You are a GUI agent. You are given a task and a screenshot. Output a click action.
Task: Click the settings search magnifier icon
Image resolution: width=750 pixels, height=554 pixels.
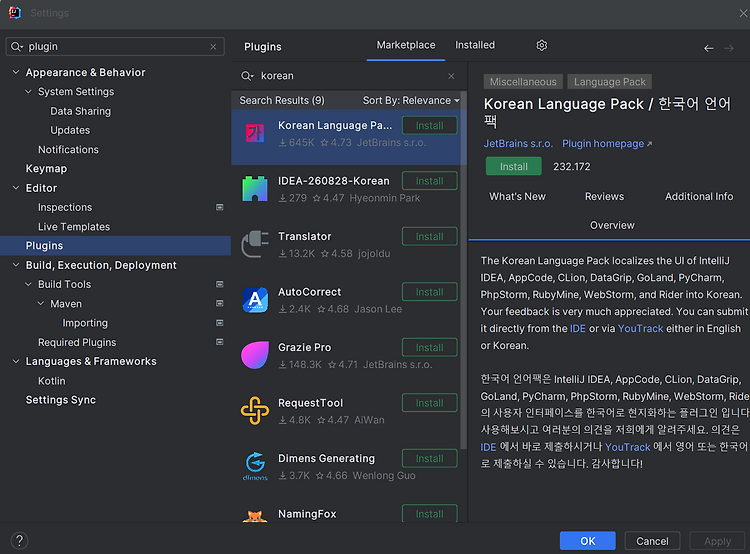pos(17,47)
